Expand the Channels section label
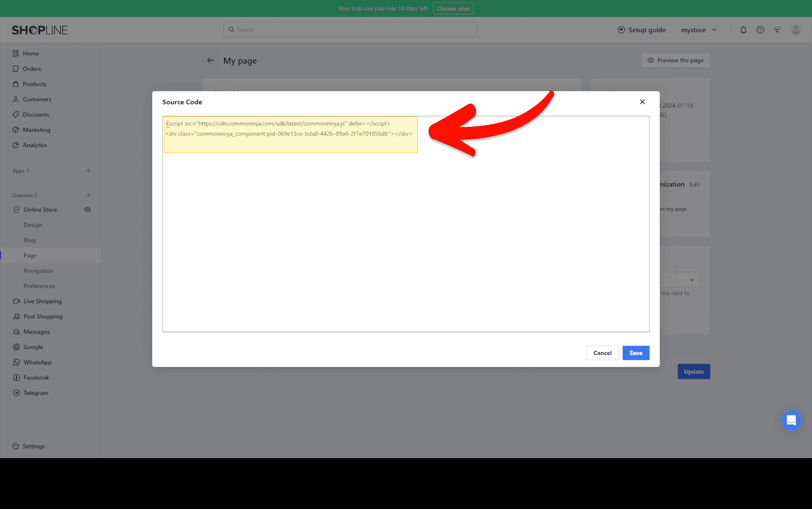Image resolution: width=812 pixels, height=509 pixels. tap(24, 195)
